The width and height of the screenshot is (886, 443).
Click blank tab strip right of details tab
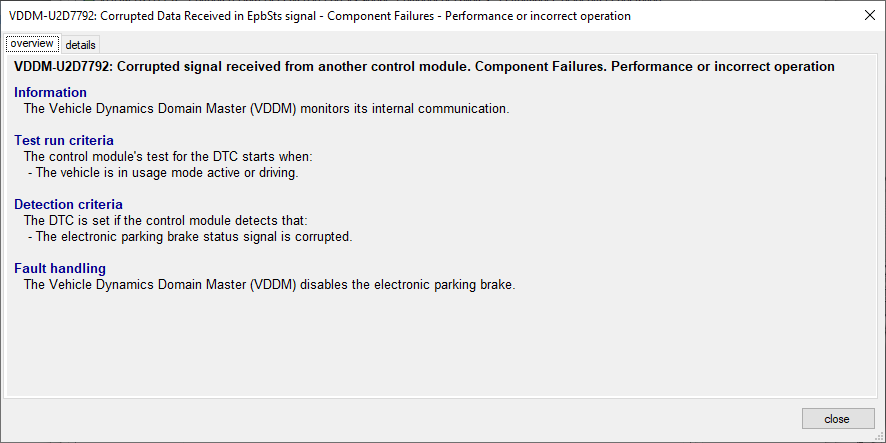(486, 44)
